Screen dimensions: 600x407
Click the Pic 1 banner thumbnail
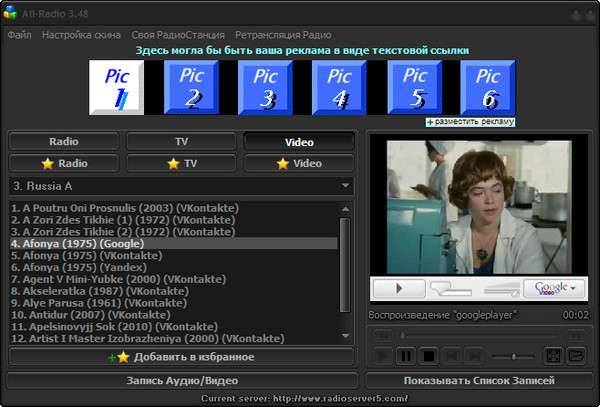pyautogui.click(x=116, y=86)
